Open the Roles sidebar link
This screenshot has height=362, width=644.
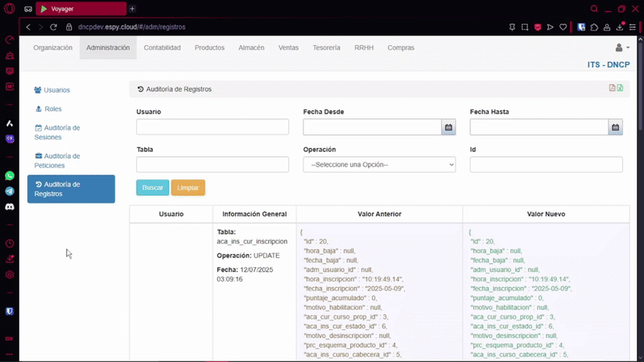click(52, 109)
